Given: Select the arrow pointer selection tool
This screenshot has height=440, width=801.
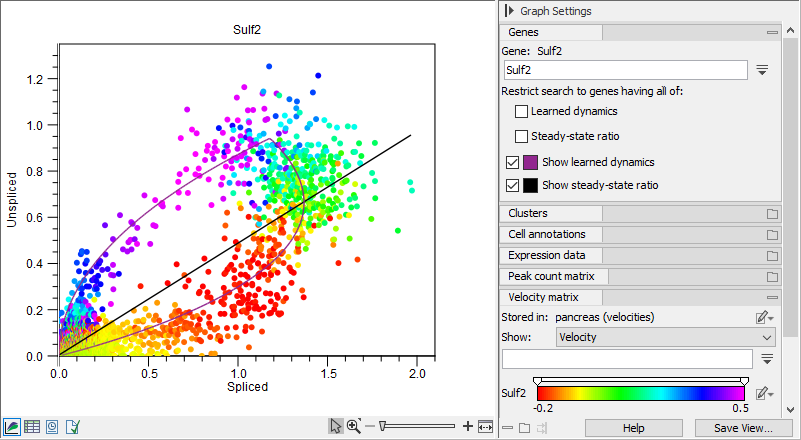Looking at the screenshot, I should click(336, 427).
